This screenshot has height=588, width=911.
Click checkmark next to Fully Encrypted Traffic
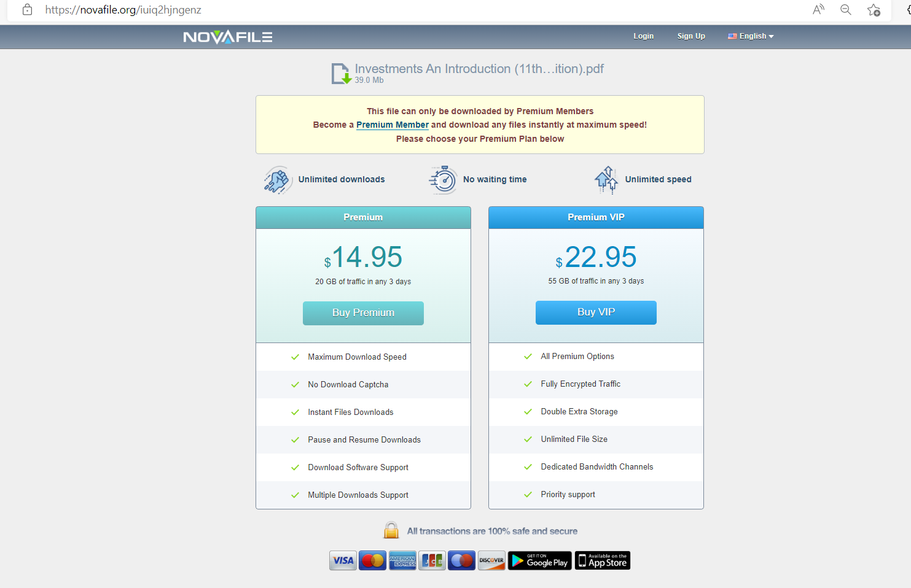tap(528, 384)
